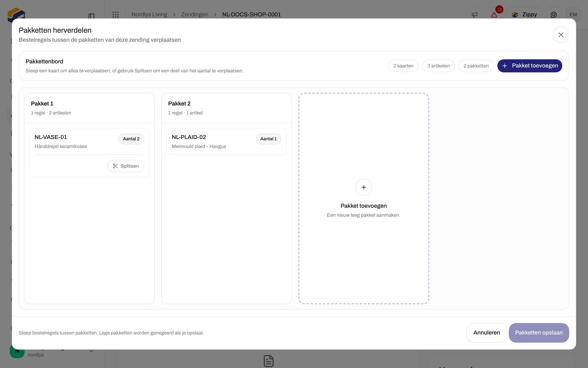Click Annuleren
588x368 pixels.
click(x=487, y=332)
